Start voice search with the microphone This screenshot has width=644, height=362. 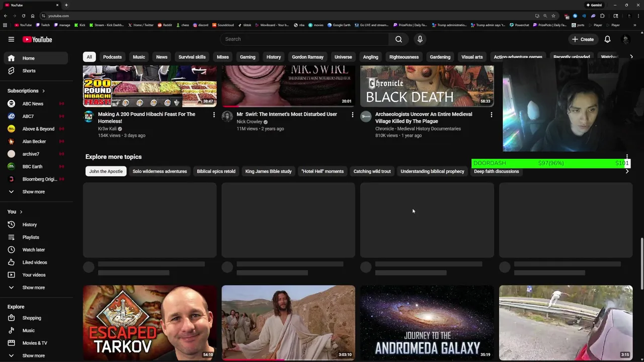click(420, 39)
